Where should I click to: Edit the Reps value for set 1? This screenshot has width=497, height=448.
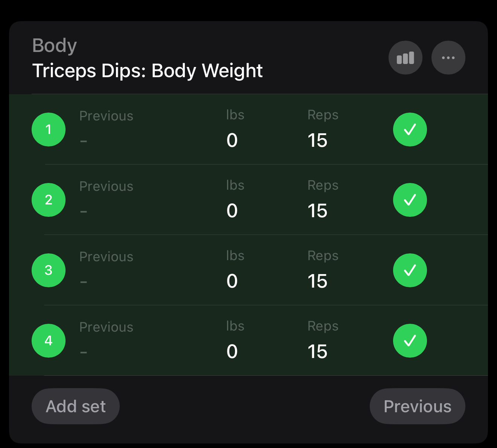point(317,140)
